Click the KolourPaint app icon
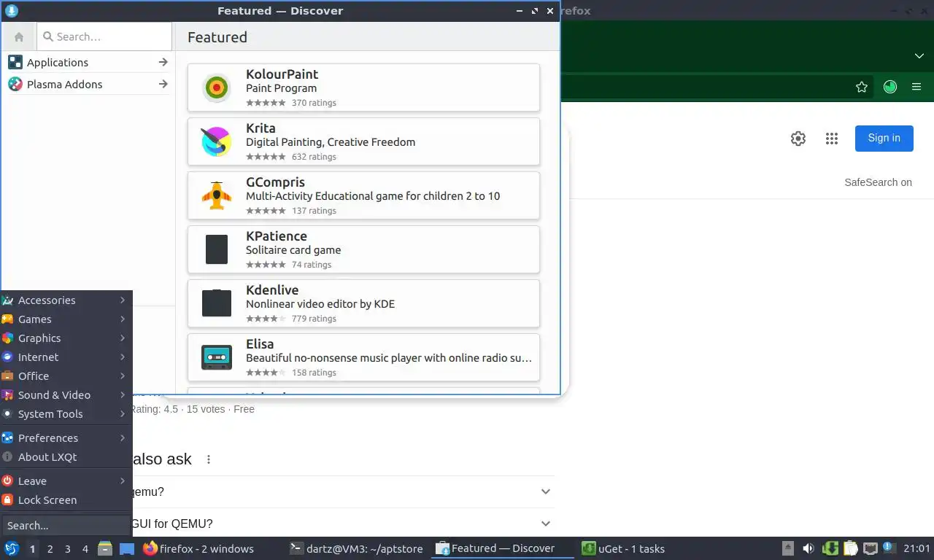The image size is (934, 560). click(x=216, y=87)
